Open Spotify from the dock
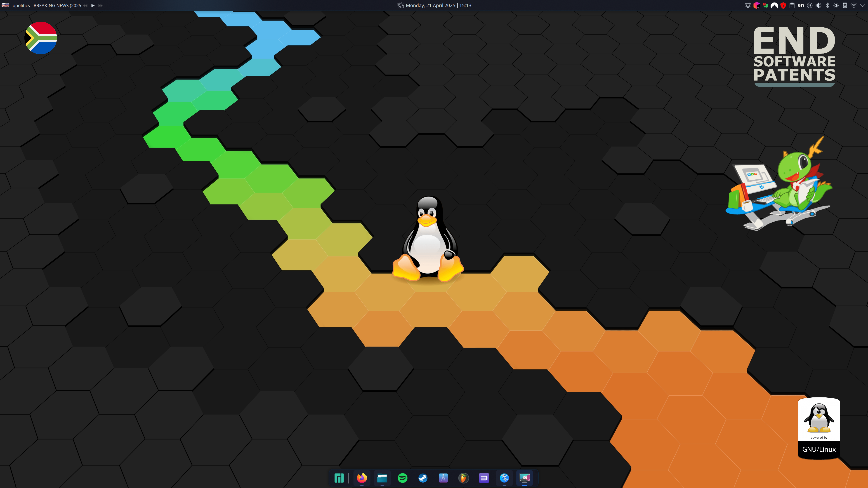The height and width of the screenshot is (488, 868). pyautogui.click(x=403, y=478)
